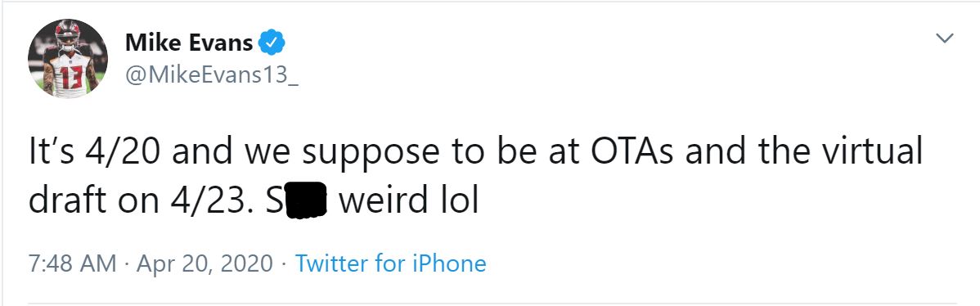980x306 pixels.
Task: Click the separator dot before Twitter for iPhone
Action: tap(285, 264)
